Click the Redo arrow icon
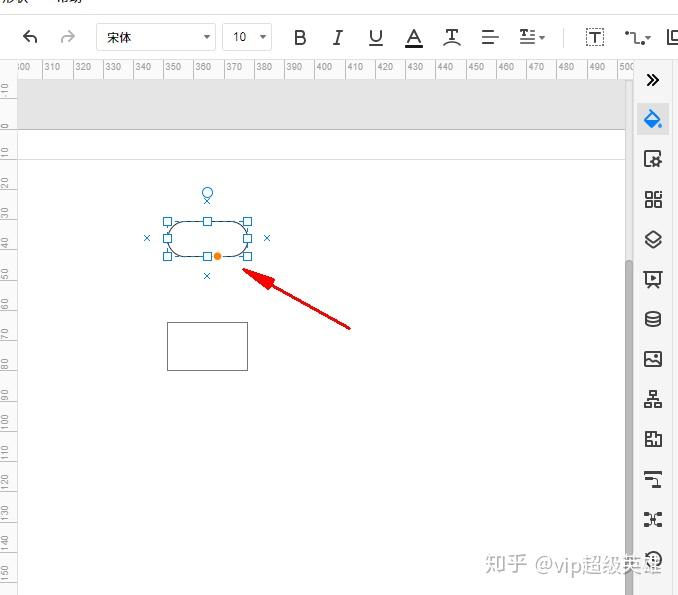 [67, 37]
